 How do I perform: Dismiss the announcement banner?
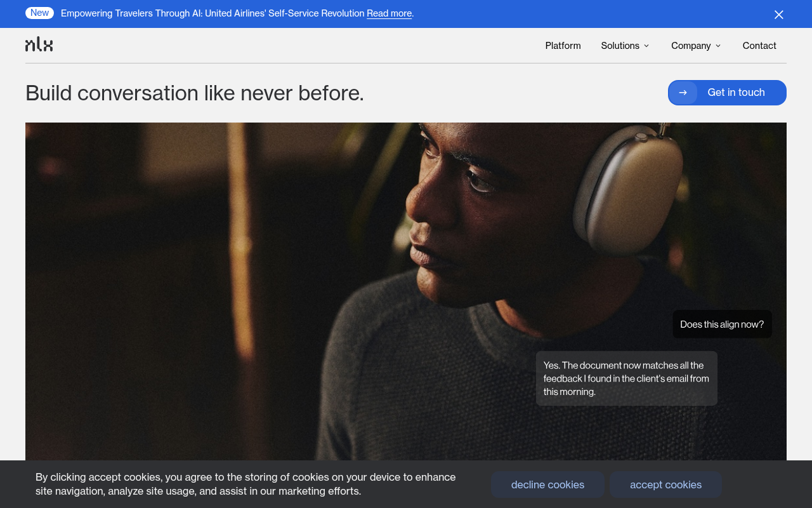[778, 14]
